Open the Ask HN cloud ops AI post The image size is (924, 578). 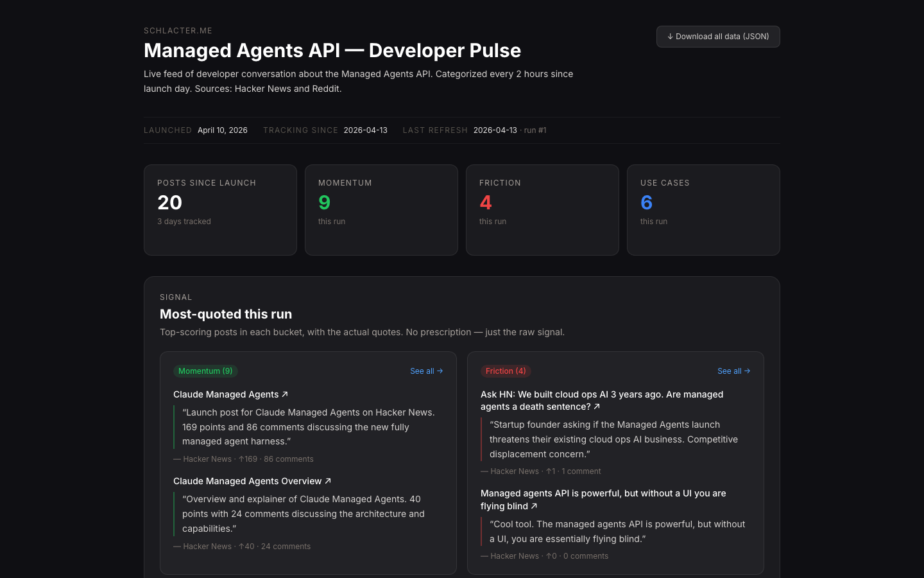coord(602,401)
